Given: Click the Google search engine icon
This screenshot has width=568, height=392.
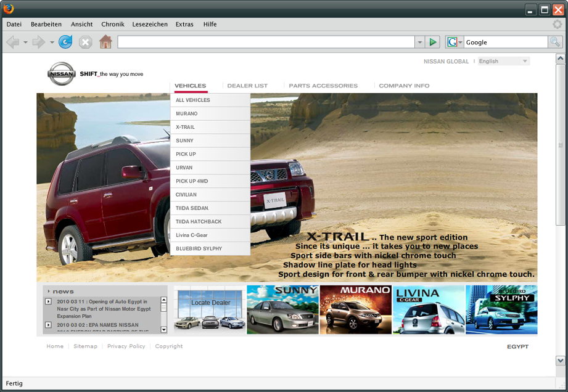Looking at the screenshot, I should 452,42.
